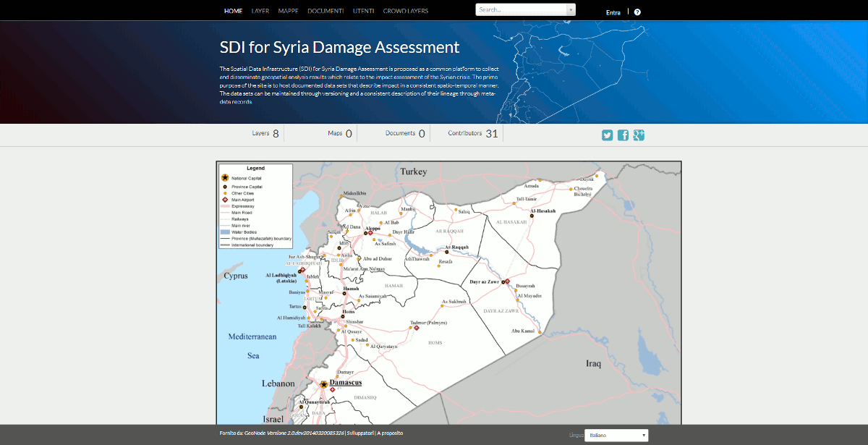The width and height of the screenshot is (868, 445).
Task: Select DOCUMENTI in the top navigation
Action: point(325,11)
